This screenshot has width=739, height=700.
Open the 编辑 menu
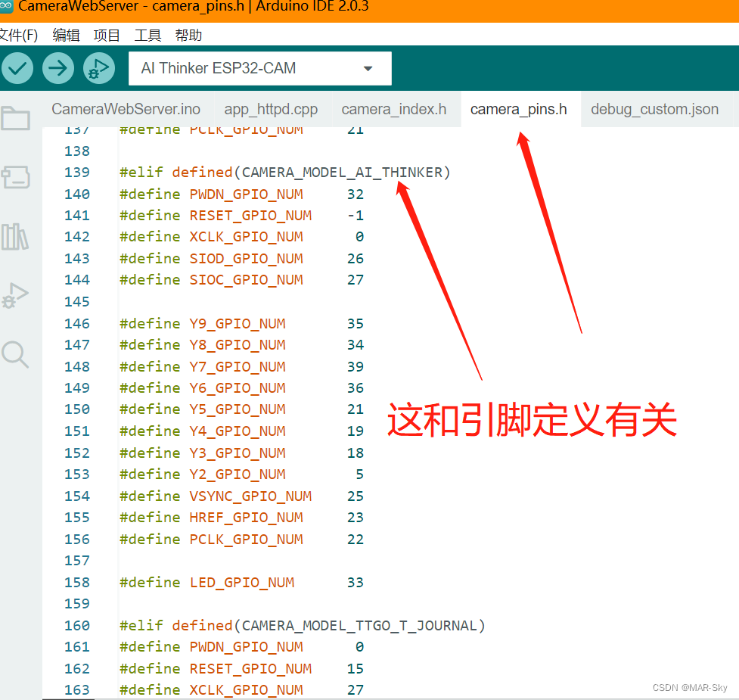pos(66,36)
